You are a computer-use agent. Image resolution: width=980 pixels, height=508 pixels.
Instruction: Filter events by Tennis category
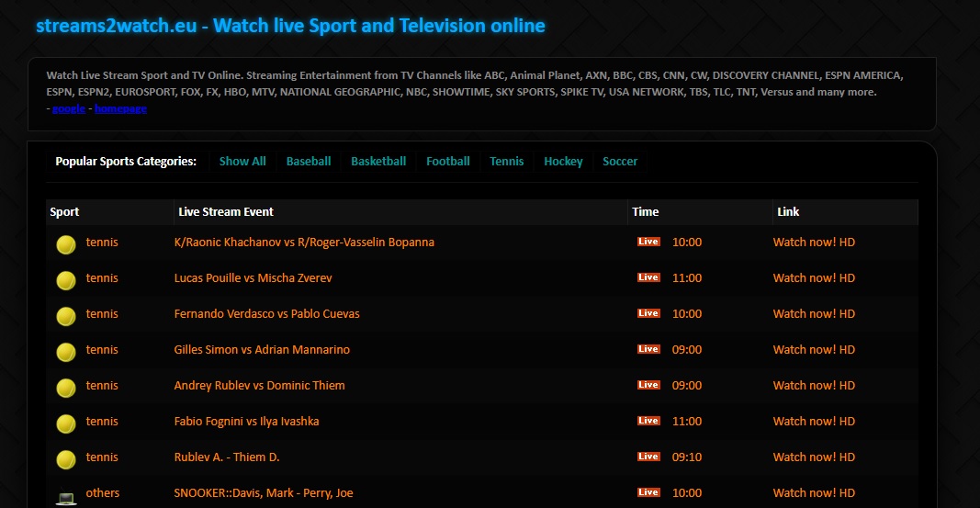pyautogui.click(x=507, y=161)
